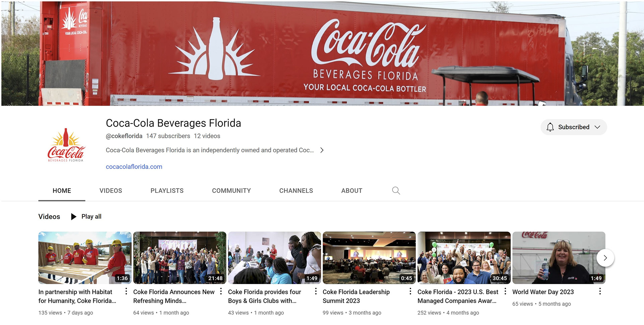
Task: Click the Play all triangle icon
Action: (74, 217)
